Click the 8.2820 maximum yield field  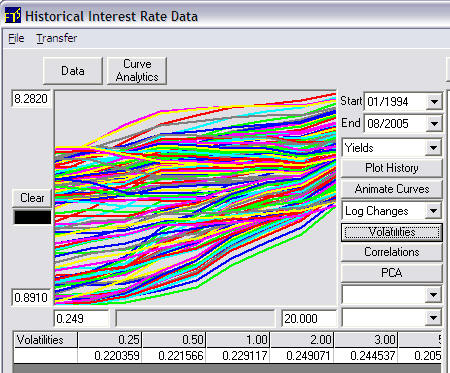pyautogui.click(x=31, y=99)
